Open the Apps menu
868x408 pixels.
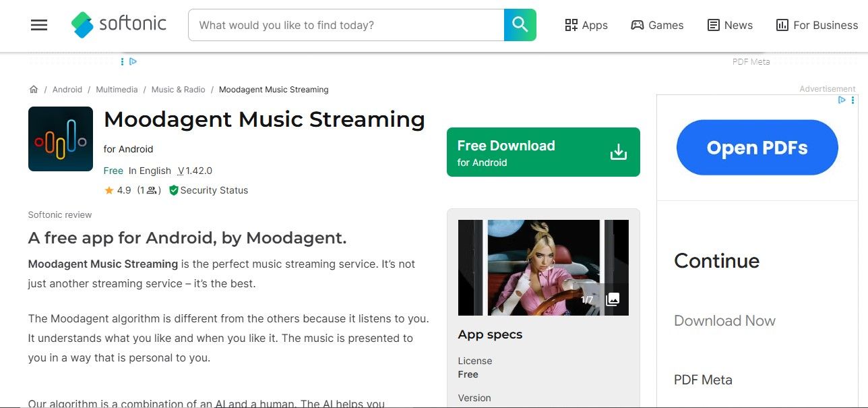coord(586,25)
